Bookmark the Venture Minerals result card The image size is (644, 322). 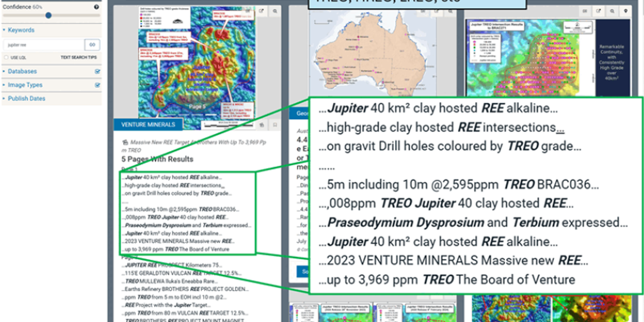275,125
